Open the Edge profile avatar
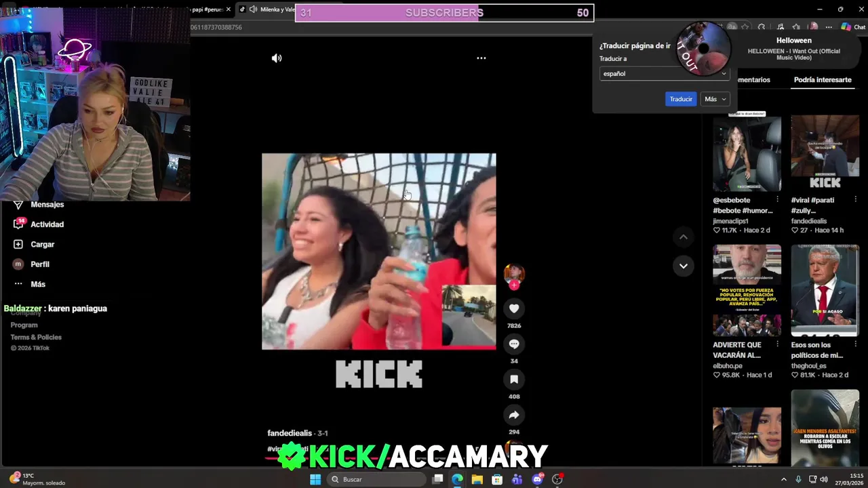The width and height of the screenshot is (868, 488). point(813,27)
